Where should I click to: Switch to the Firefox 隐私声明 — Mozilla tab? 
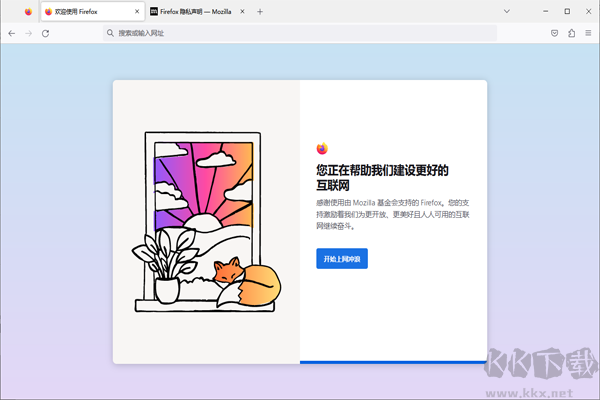(x=197, y=12)
